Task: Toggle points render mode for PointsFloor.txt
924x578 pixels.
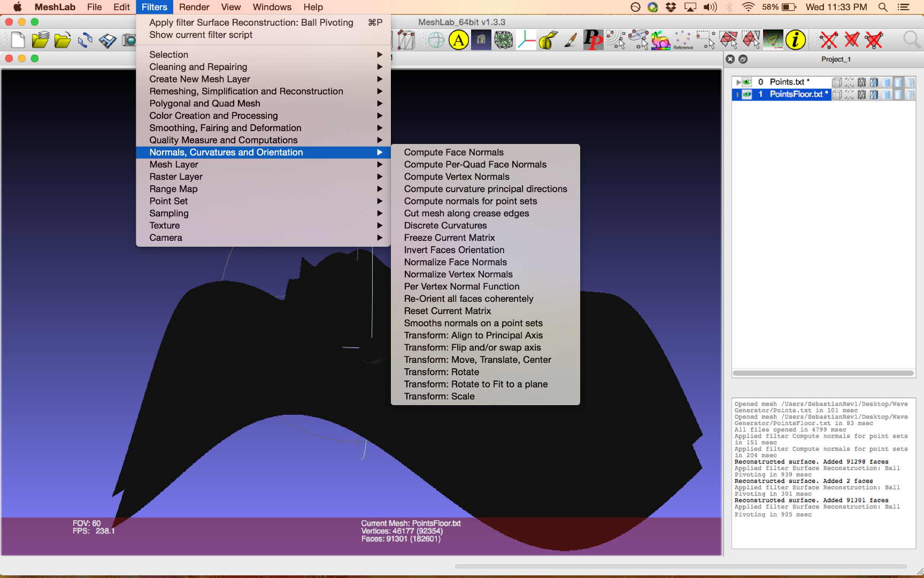Action: pyautogui.click(x=849, y=94)
